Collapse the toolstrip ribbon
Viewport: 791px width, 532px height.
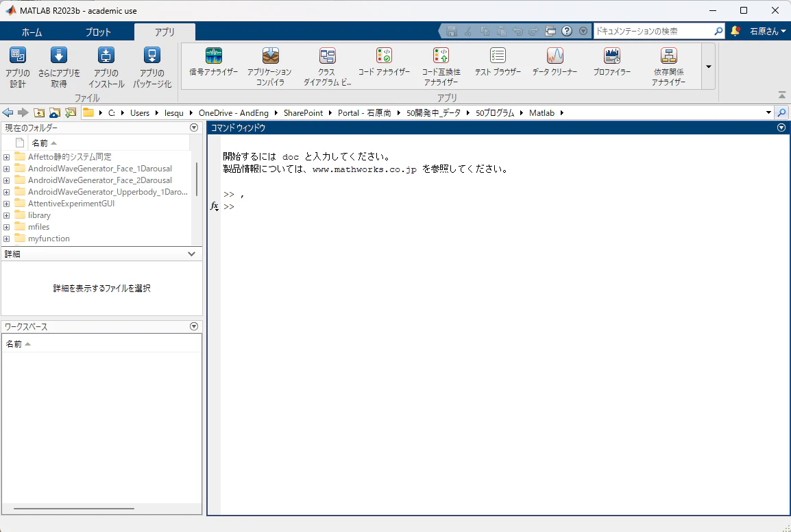pyautogui.click(x=782, y=95)
